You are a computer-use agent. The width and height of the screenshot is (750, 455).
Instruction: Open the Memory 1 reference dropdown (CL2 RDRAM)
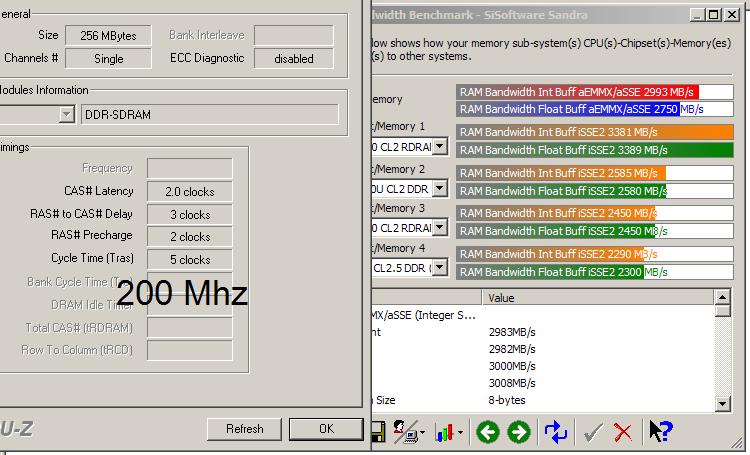(x=440, y=146)
